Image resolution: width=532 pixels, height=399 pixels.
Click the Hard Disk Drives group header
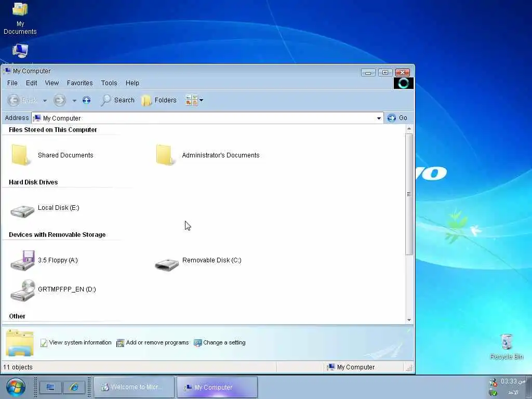tap(33, 182)
